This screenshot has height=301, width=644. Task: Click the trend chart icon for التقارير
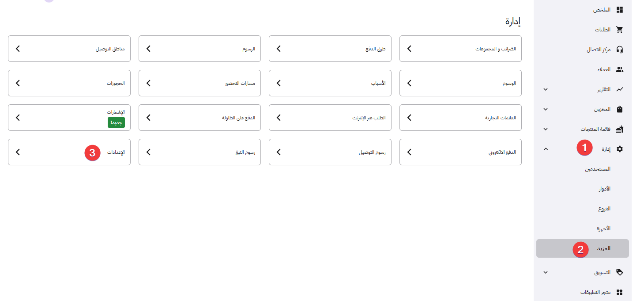tap(619, 89)
